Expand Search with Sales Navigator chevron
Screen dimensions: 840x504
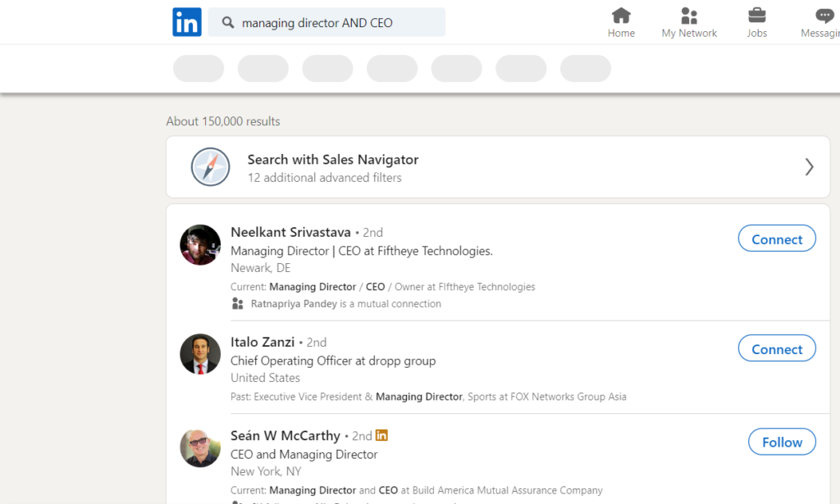pos(809,167)
